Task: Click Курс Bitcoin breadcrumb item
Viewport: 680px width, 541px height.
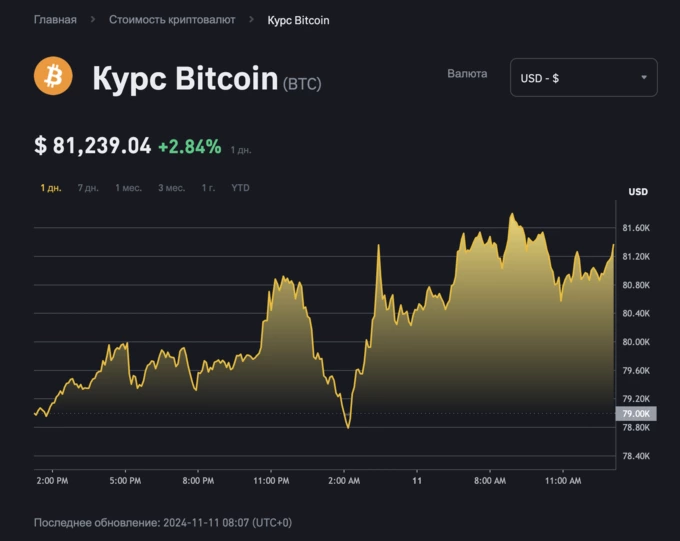Action: click(298, 20)
